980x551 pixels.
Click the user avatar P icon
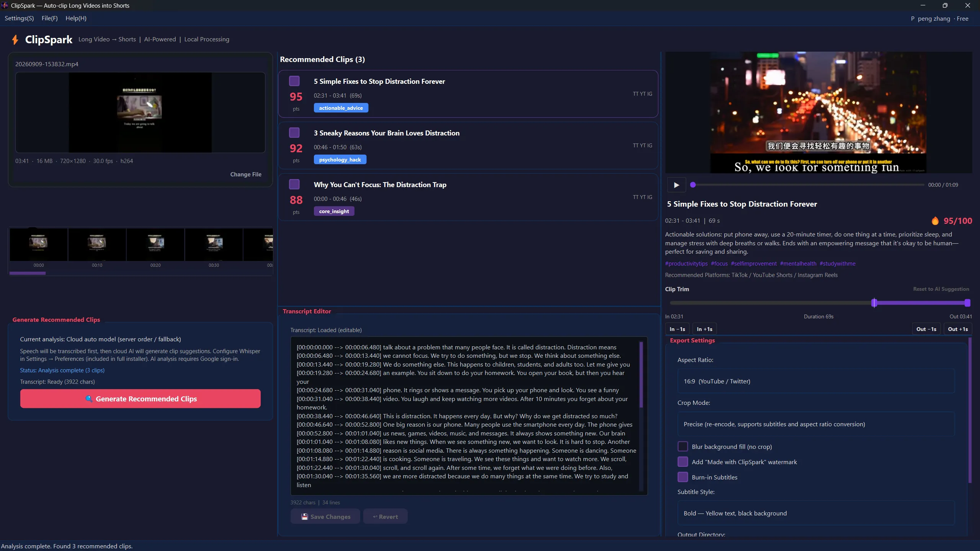[913, 19]
